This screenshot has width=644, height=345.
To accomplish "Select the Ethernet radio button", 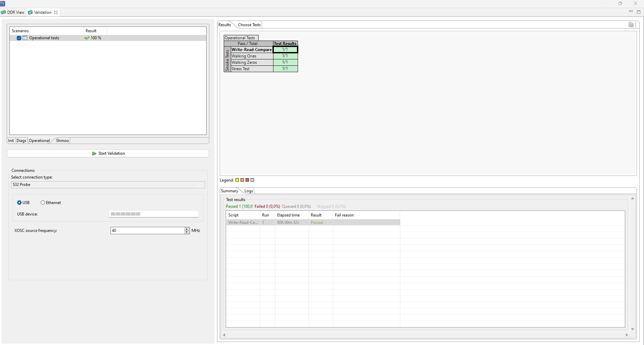I will pyautogui.click(x=43, y=202).
